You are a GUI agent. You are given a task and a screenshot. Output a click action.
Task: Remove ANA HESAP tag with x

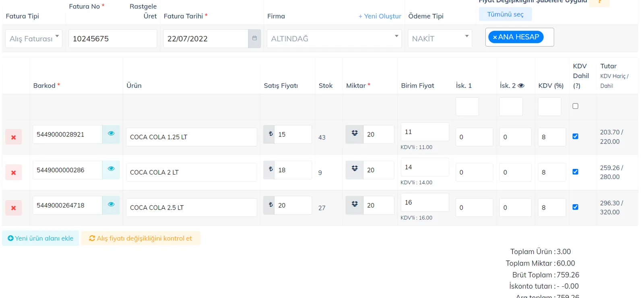coord(495,37)
